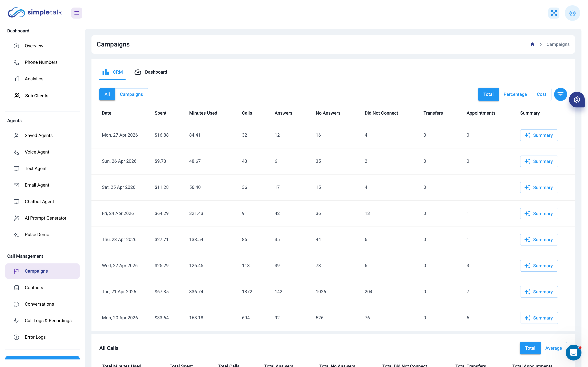Switch All Calls totals to Average
The width and height of the screenshot is (588, 367).
(x=553, y=348)
